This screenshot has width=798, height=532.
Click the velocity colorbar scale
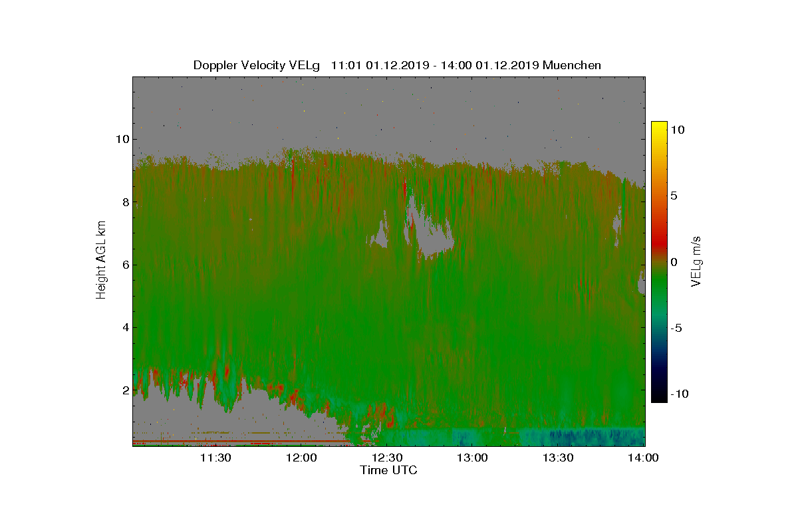[659, 262]
